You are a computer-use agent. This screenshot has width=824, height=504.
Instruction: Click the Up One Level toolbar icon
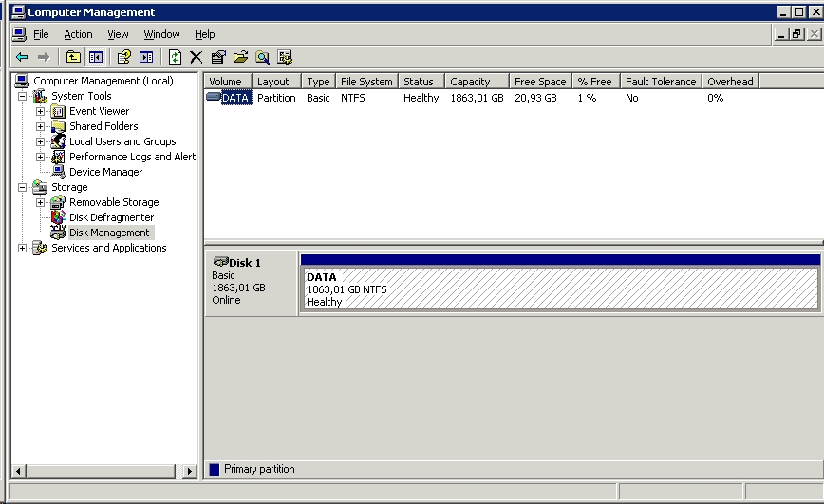tap(73, 57)
